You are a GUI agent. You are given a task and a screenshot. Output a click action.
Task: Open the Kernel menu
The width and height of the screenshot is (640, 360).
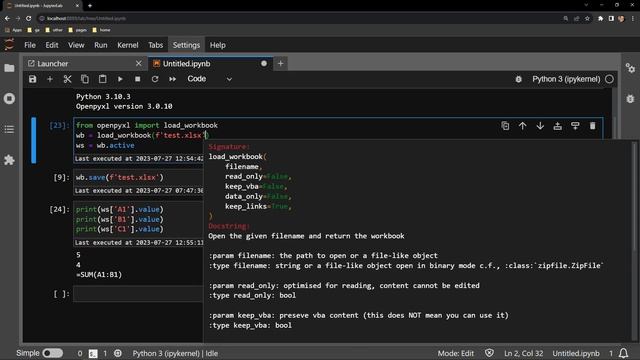point(128,45)
